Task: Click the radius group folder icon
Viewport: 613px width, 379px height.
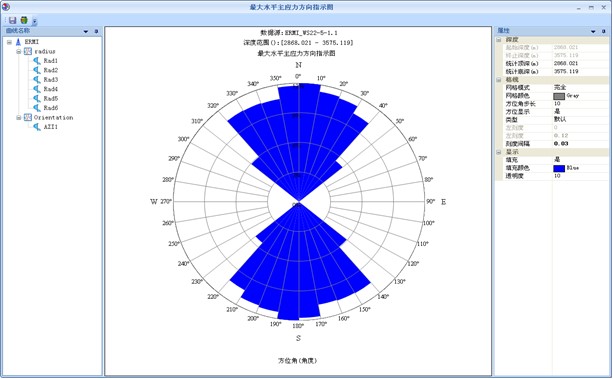Action: [28, 51]
